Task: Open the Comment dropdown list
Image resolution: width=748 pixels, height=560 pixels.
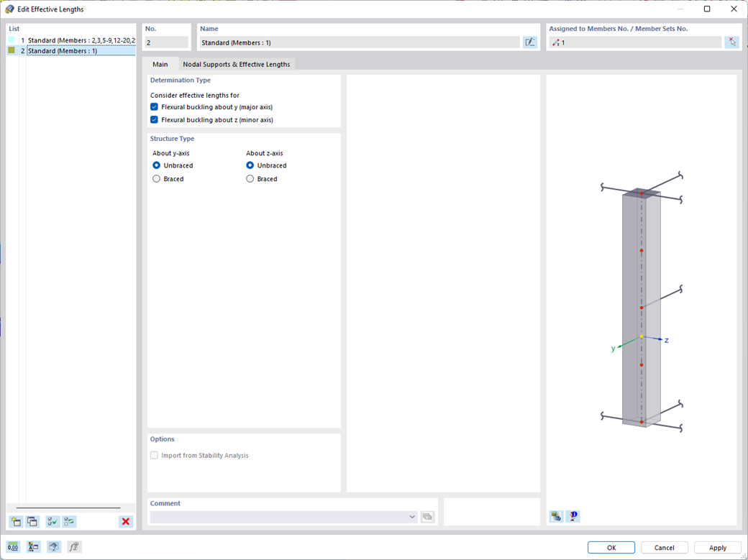Action: click(412, 516)
